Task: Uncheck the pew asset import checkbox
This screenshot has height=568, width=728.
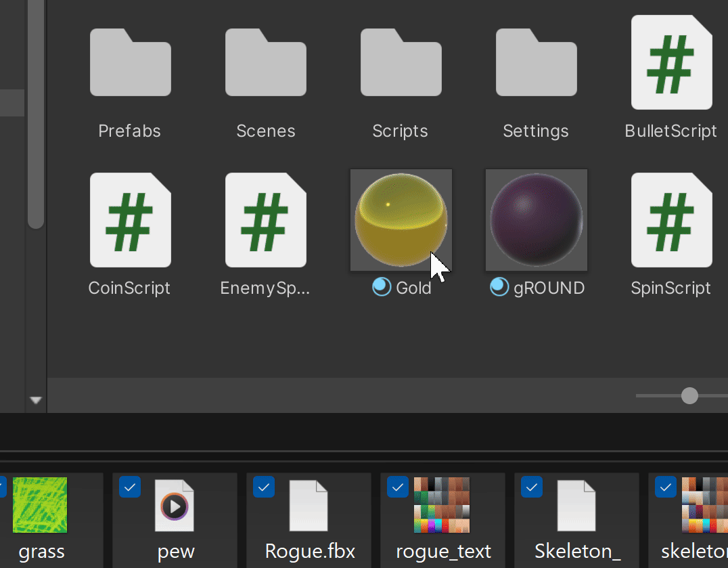Action: 129,487
